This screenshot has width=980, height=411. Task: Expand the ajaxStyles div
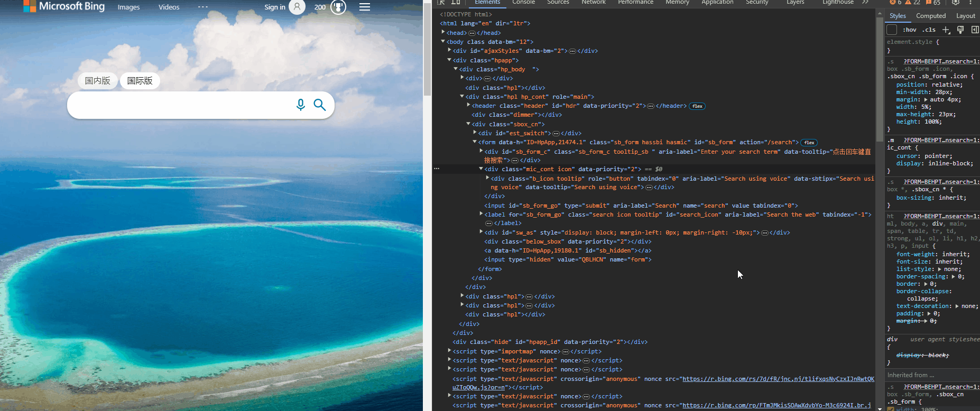pyautogui.click(x=449, y=50)
